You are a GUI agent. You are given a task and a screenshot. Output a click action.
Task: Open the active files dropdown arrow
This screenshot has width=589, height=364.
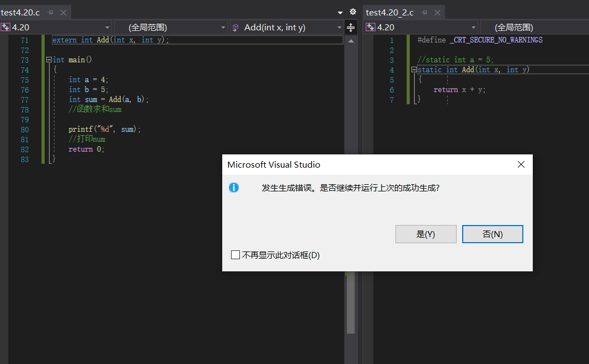click(x=340, y=10)
